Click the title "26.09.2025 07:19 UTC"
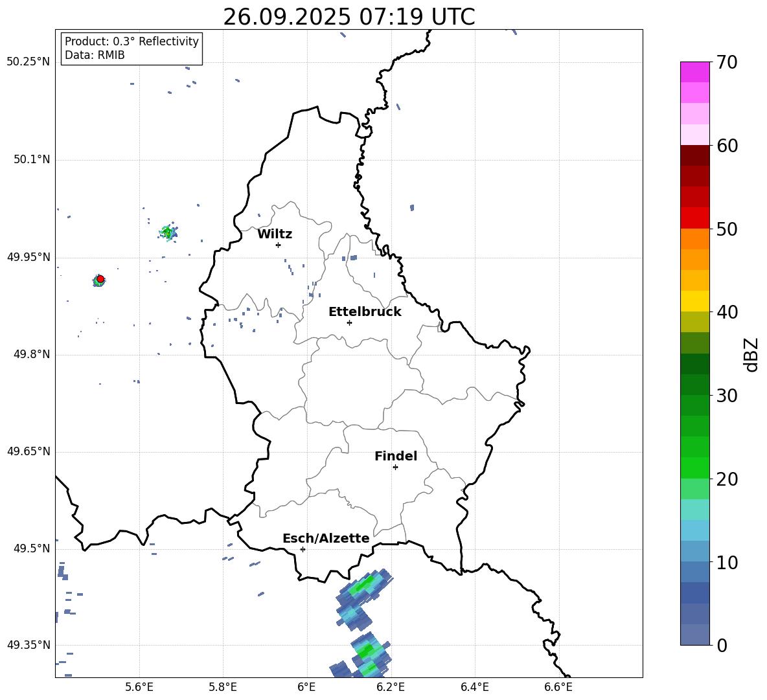The height and width of the screenshot is (700, 767). (x=349, y=17)
